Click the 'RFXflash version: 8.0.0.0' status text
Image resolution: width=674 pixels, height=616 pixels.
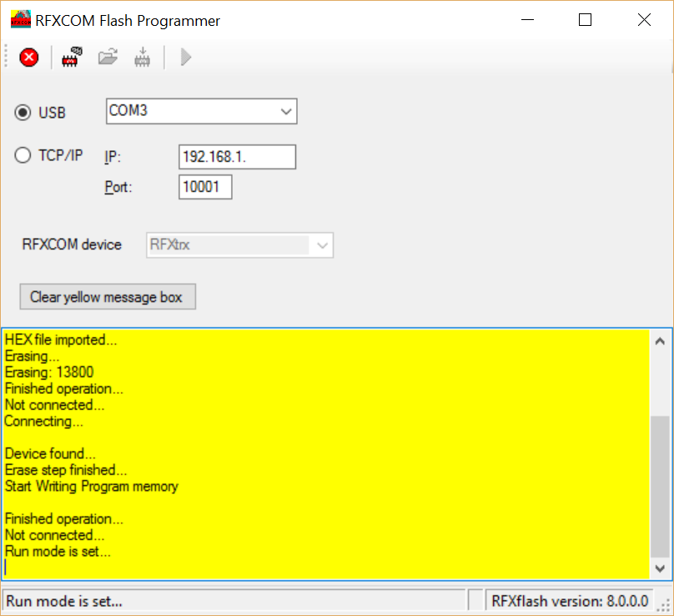[570, 601]
